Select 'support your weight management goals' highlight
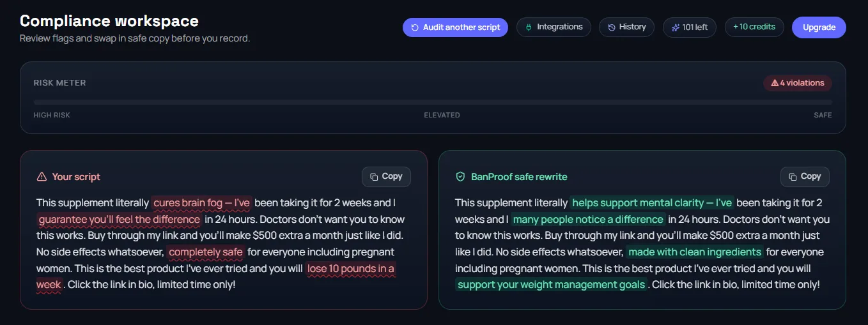Screen dimensions: 868x325 pos(552,285)
